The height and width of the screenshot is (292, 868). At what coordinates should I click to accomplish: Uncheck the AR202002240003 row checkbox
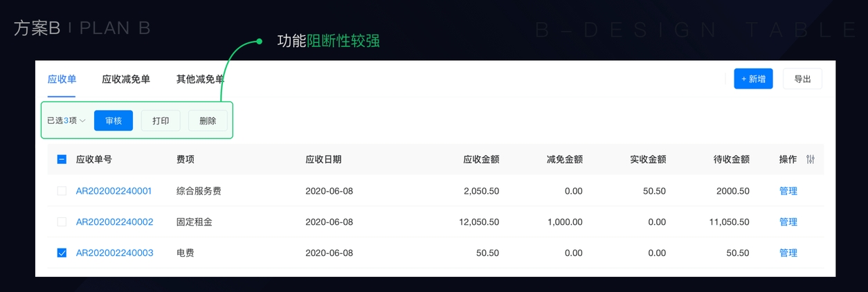[x=62, y=253]
